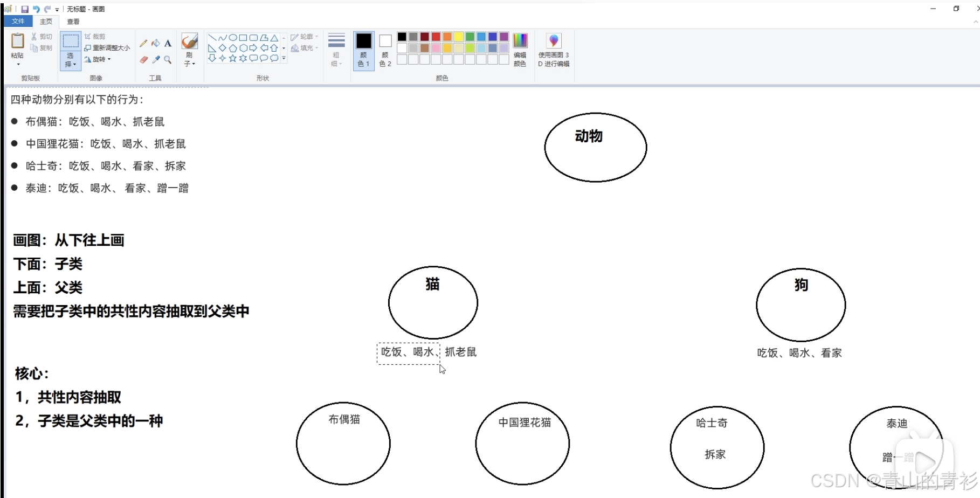The width and height of the screenshot is (980, 498).
Task: Click the 吃饭、喝水、看家 text under 狗
Action: point(799,353)
